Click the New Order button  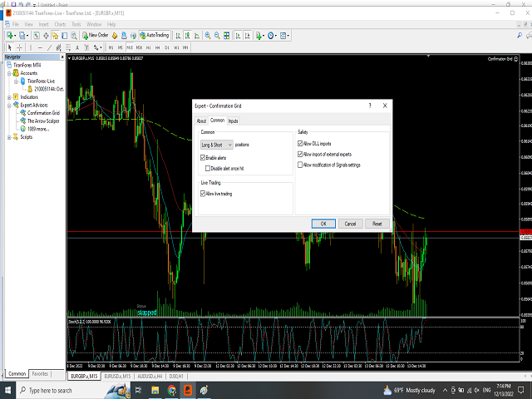pyautogui.click(x=96, y=35)
